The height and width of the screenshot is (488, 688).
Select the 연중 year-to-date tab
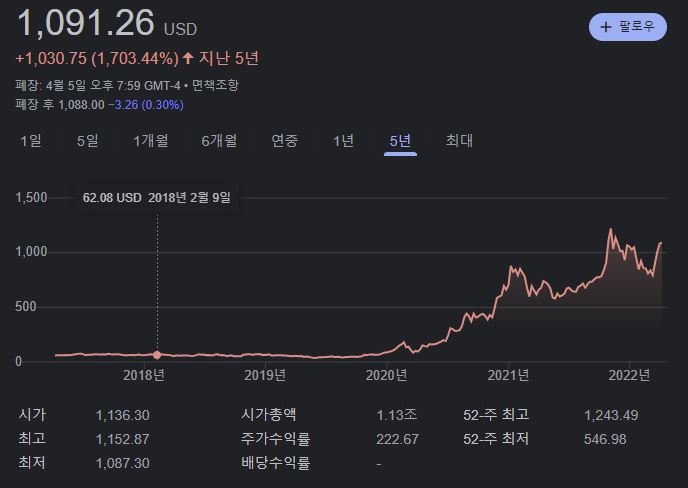coord(284,141)
